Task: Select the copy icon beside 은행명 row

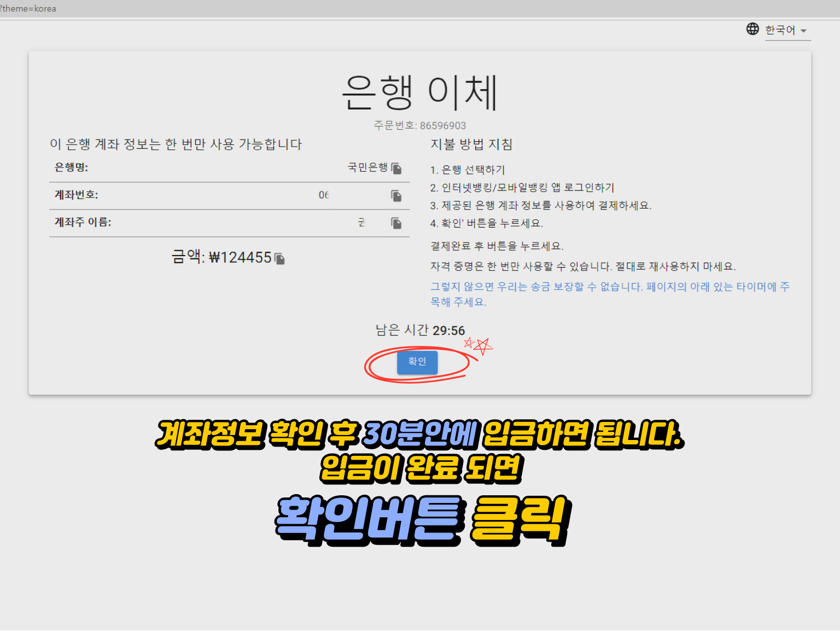Action: (398, 168)
